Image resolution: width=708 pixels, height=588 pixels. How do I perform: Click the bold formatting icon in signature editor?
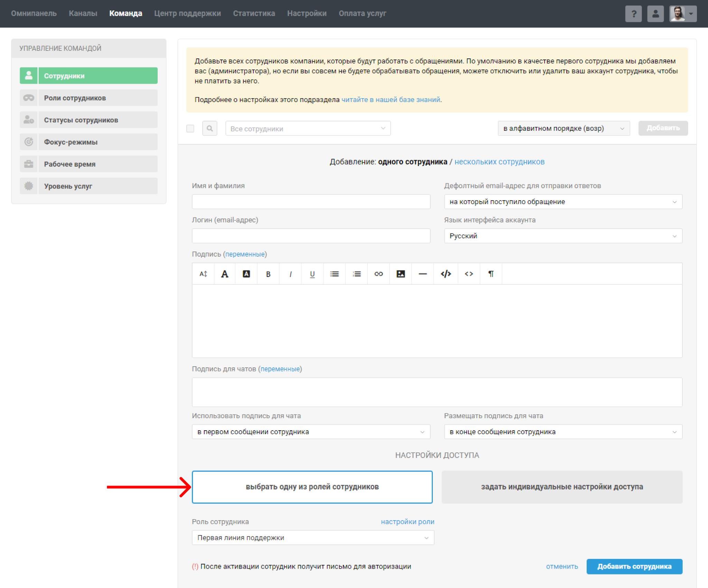268,274
